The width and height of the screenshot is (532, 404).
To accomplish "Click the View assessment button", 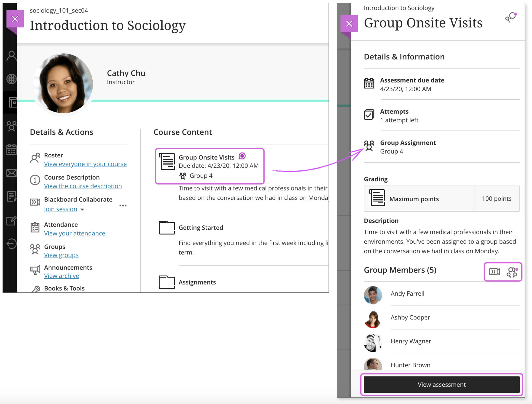I will click(441, 385).
